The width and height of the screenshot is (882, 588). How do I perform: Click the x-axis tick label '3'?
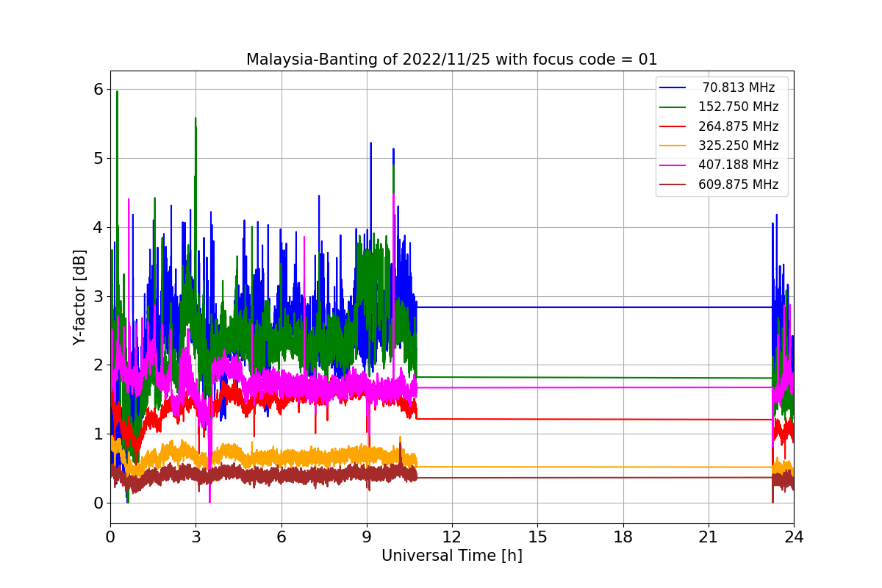pos(196,537)
